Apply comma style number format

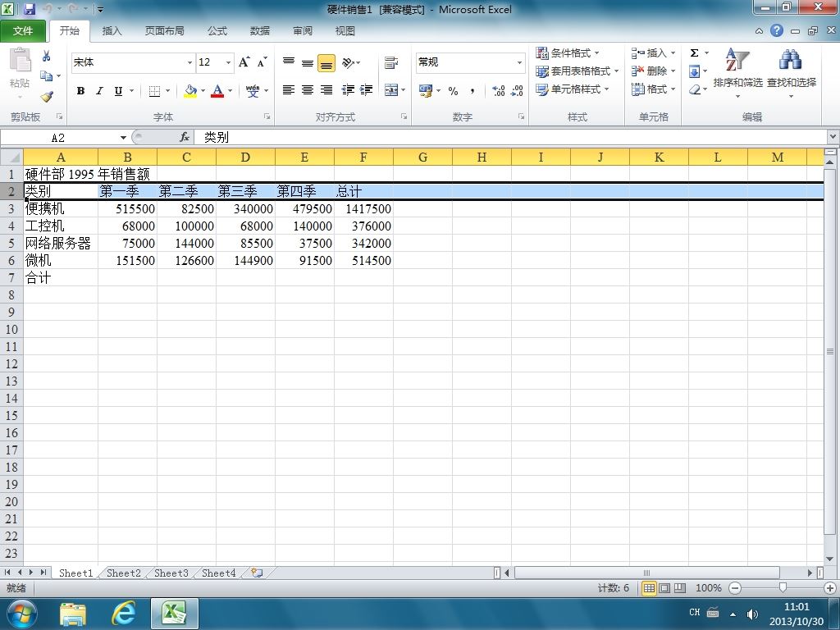pyautogui.click(x=472, y=90)
